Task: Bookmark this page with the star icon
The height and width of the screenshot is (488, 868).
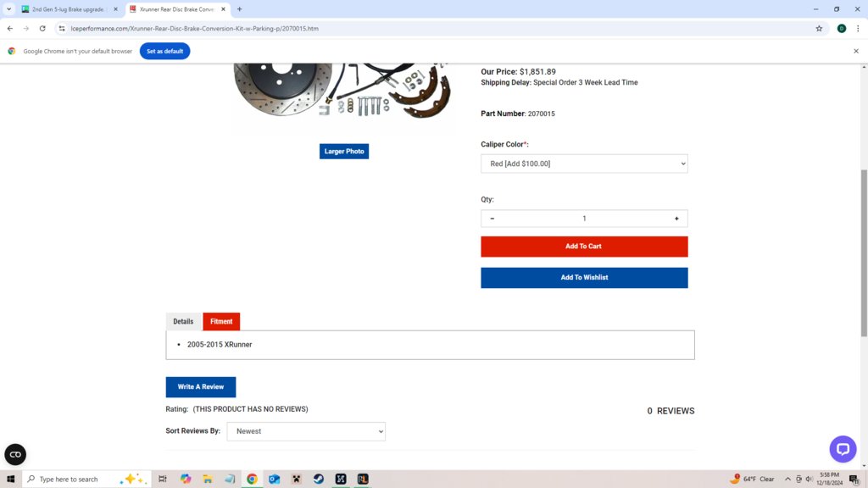Action: (x=819, y=28)
